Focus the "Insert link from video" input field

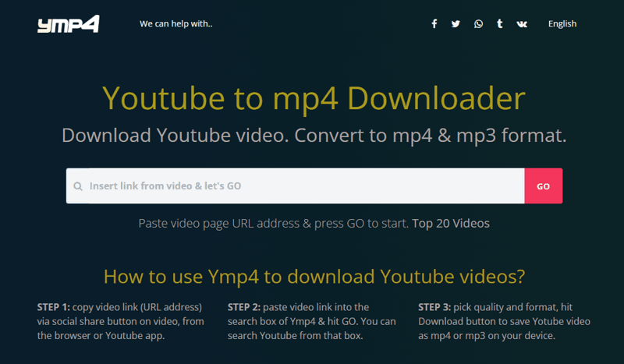click(296, 186)
